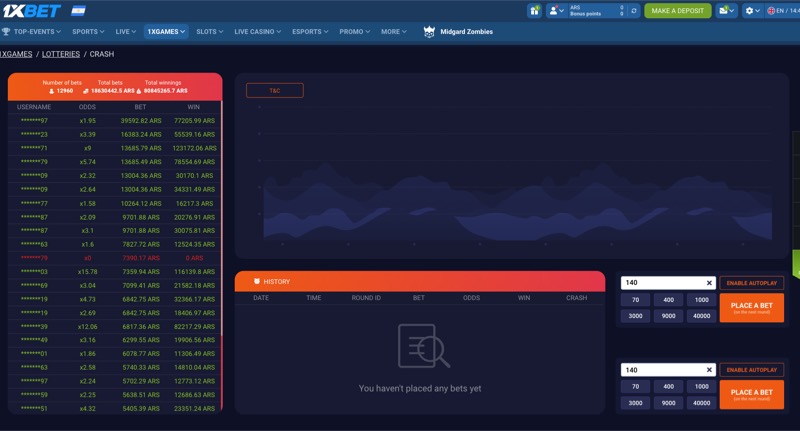Screen dimensions: 800x431
Task: Open the 1XGAMES dropdown
Action: [166, 32]
